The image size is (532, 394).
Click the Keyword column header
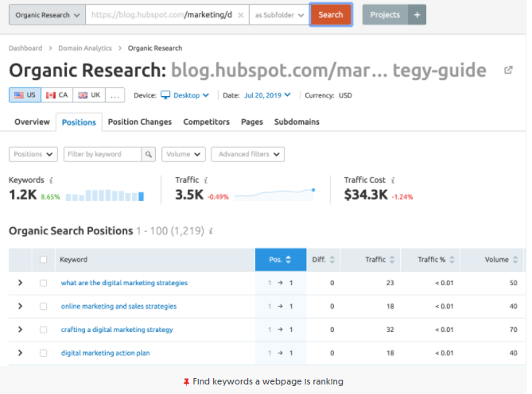pyautogui.click(x=155, y=260)
